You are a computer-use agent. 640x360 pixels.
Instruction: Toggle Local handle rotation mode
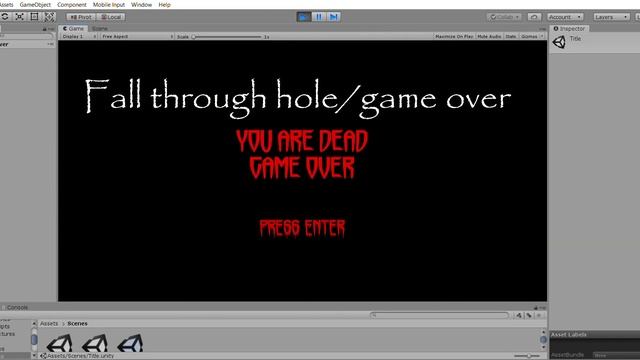[111, 17]
